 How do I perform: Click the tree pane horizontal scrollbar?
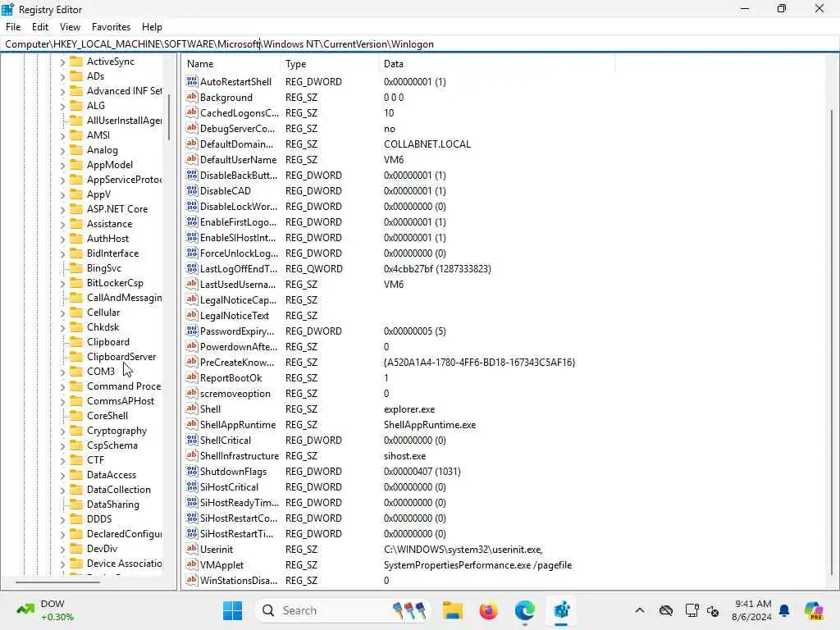click(58, 582)
